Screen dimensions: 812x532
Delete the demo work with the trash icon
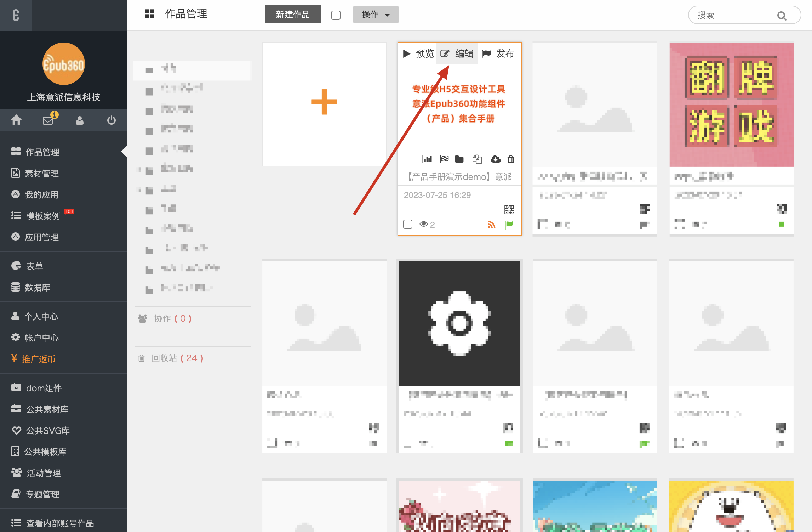coord(510,159)
